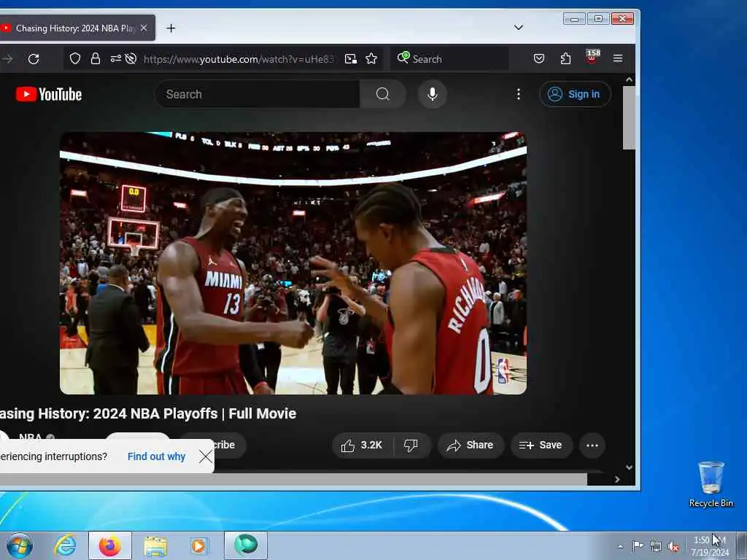This screenshot has width=747, height=560.
Task: Open the Action Center flag icon
Action: click(x=638, y=545)
